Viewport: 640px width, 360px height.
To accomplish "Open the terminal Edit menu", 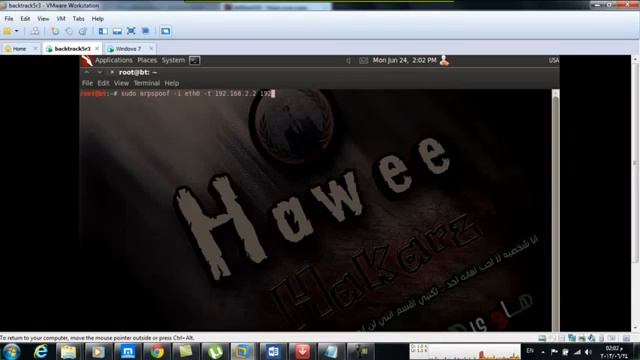I will [x=103, y=83].
